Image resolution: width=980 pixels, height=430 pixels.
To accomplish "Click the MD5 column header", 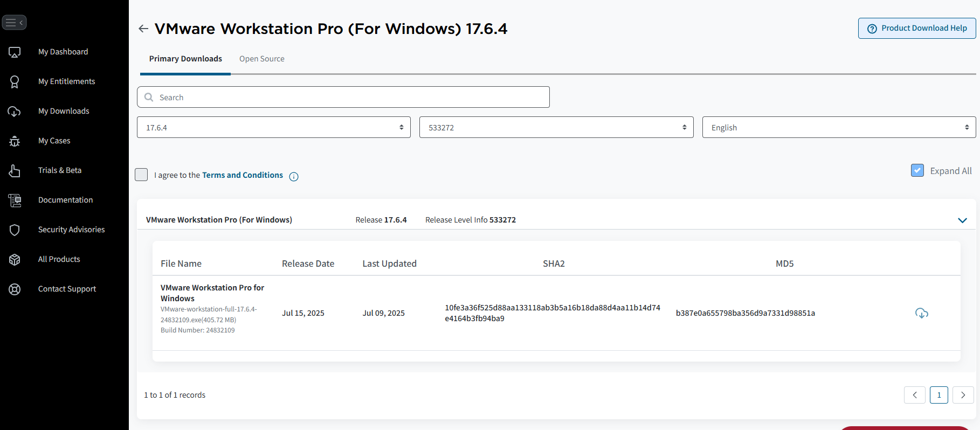I will (784, 263).
